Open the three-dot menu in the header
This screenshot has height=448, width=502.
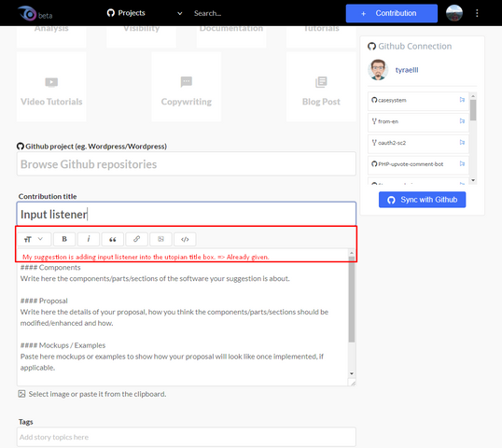(477, 13)
